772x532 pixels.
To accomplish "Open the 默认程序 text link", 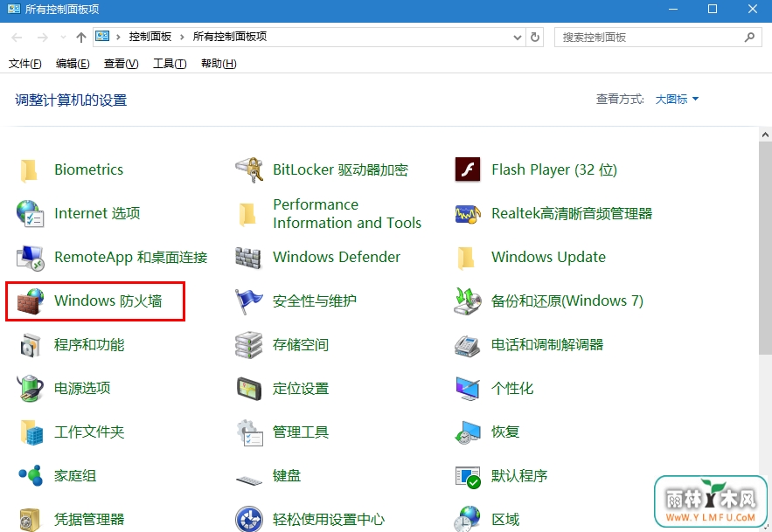I will tap(519, 476).
